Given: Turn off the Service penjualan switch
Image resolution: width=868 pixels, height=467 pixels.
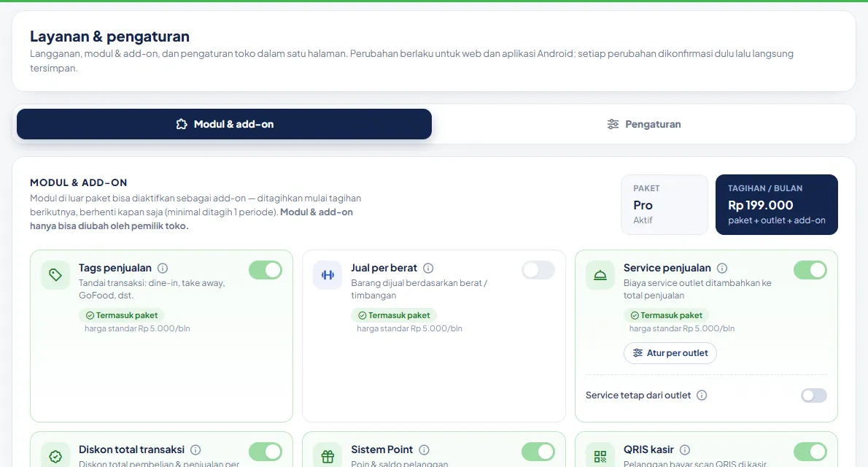Looking at the screenshot, I should click(810, 270).
